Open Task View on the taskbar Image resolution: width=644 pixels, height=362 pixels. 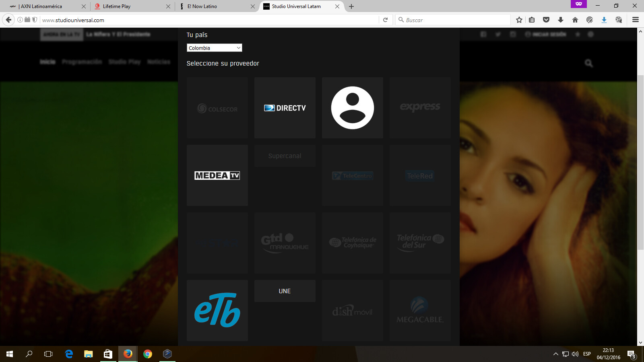point(48,354)
